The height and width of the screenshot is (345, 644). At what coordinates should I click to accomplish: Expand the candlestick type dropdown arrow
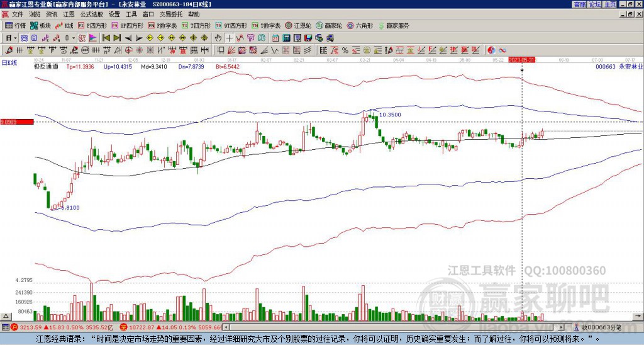click(x=74, y=38)
